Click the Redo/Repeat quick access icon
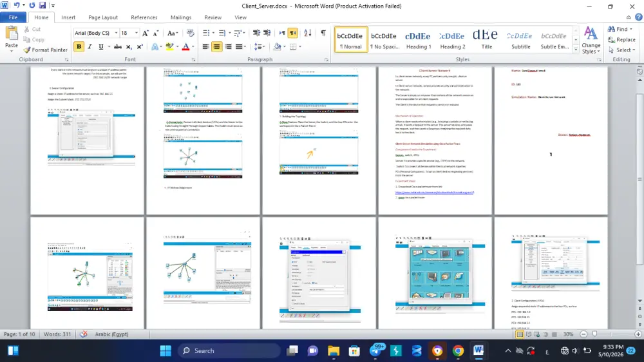 32,5
